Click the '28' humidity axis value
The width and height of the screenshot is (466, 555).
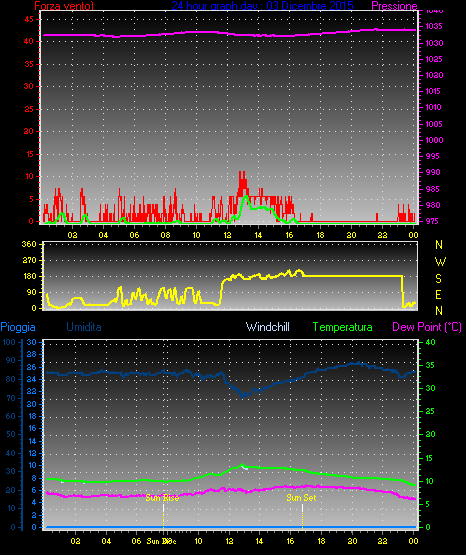click(x=32, y=354)
